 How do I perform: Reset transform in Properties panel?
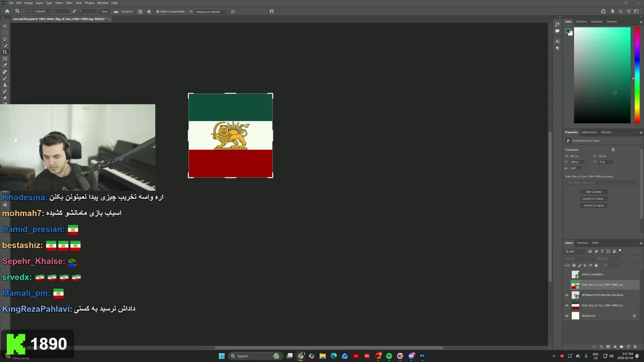[x=613, y=150]
